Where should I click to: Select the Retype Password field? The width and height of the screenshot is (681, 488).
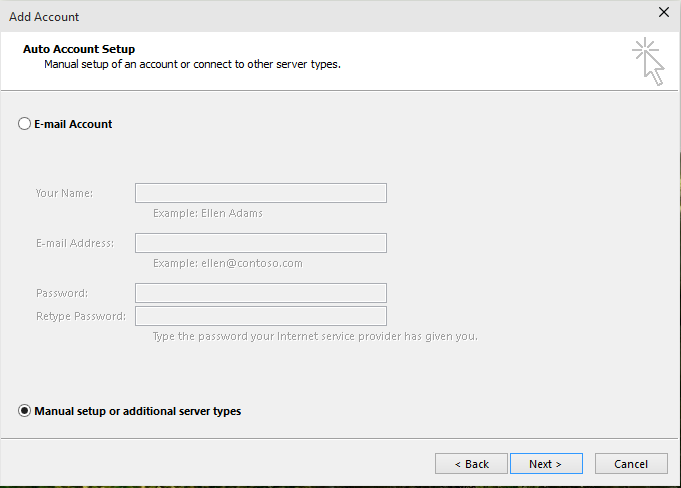(x=261, y=316)
